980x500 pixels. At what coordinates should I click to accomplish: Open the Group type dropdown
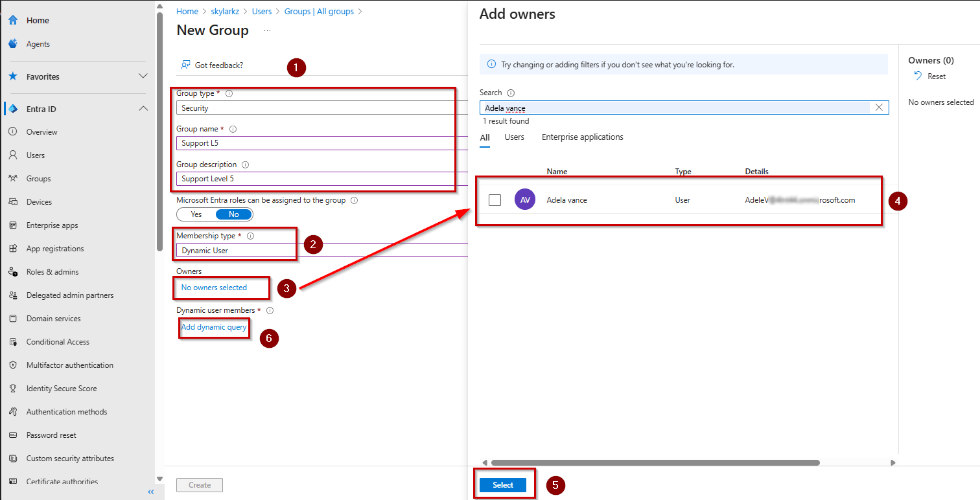[315, 108]
